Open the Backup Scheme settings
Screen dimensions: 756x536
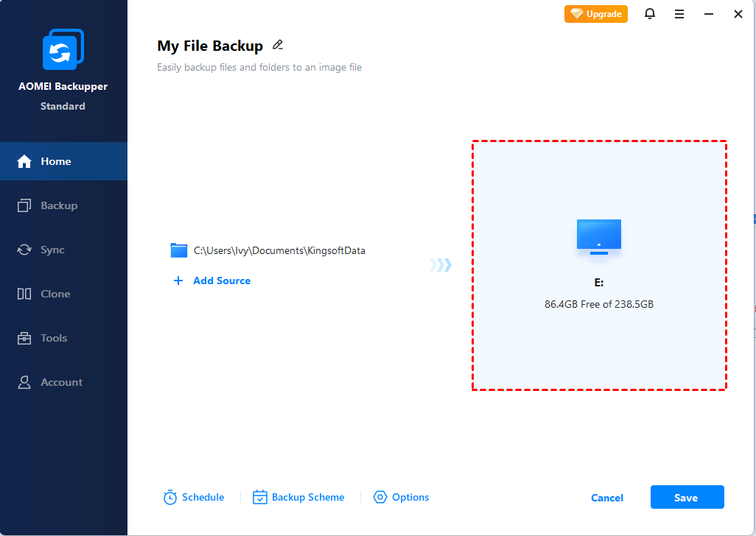[x=298, y=497]
